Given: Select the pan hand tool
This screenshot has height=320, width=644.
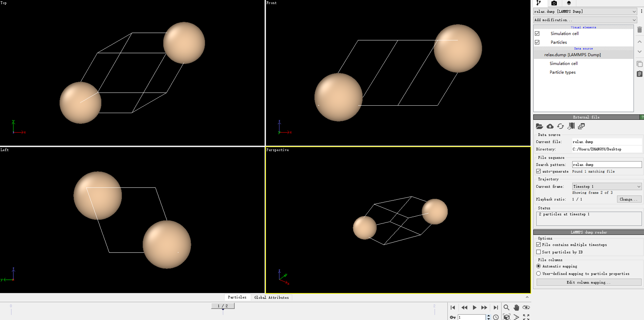Looking at the screenshot, I should pos(516,308).
